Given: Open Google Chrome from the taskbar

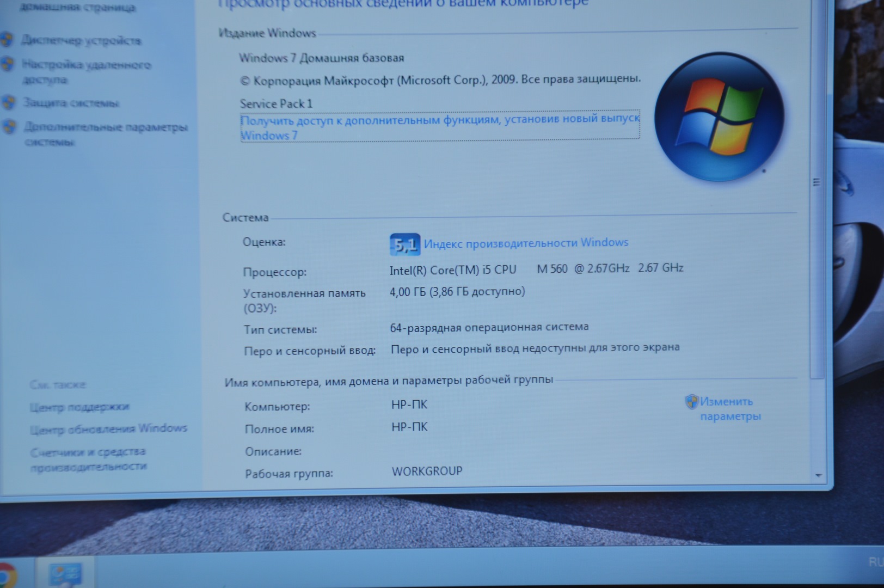Looking at the screenshot, I should click(x=7, y=575).
